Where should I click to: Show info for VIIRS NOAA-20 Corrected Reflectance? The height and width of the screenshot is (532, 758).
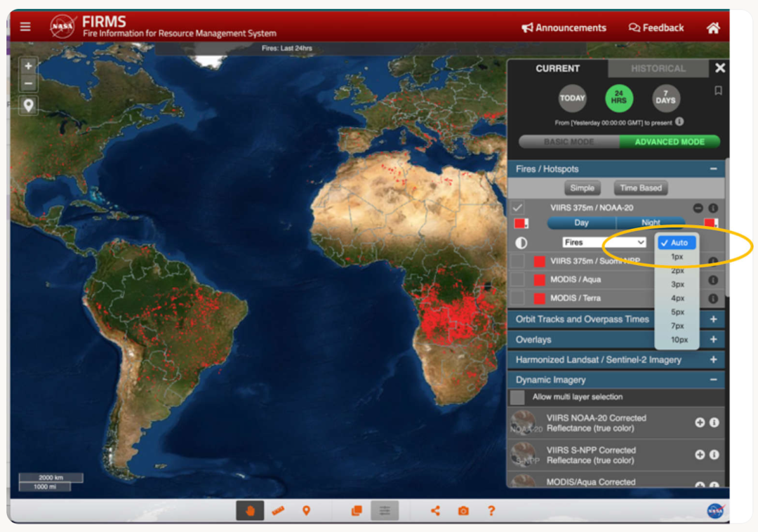[714, 423]
